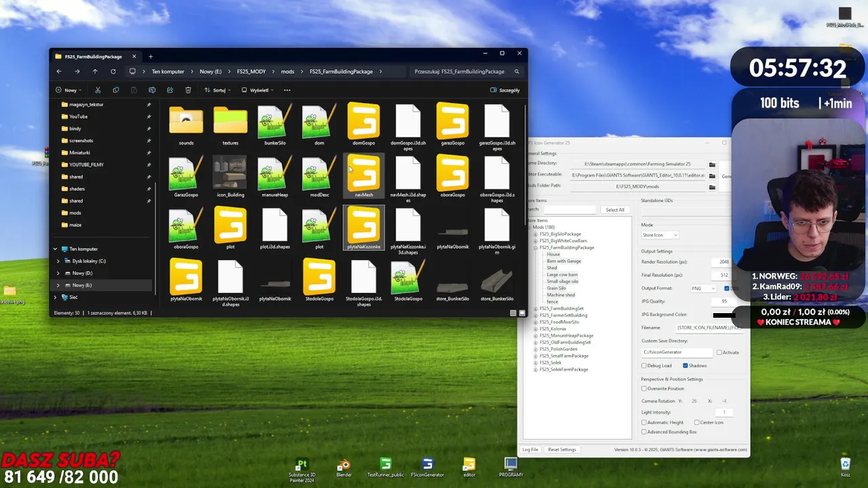Cut the selected file
Screen dimensions: 868x488
(98, 90)
